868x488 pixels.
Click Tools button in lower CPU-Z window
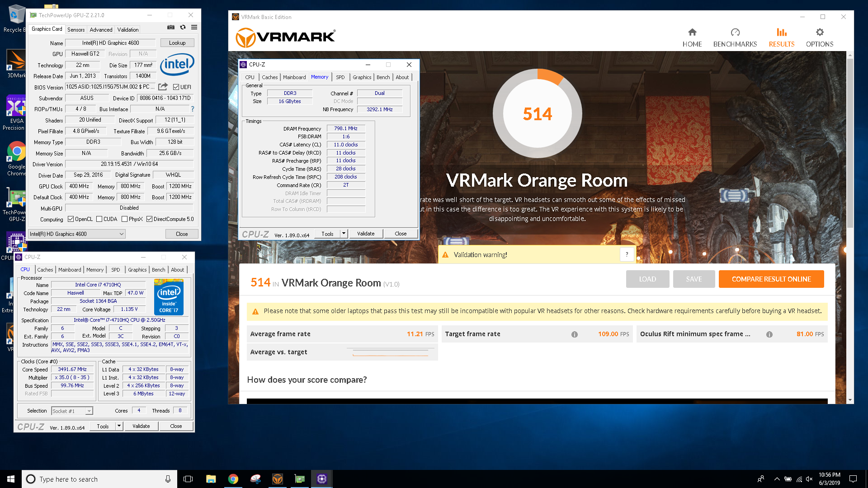point(103,426)
